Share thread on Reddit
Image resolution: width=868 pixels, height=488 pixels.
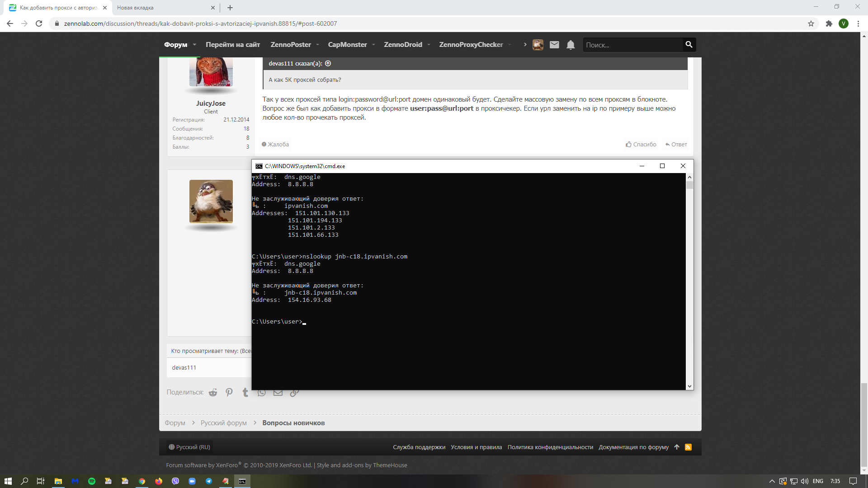213,392
